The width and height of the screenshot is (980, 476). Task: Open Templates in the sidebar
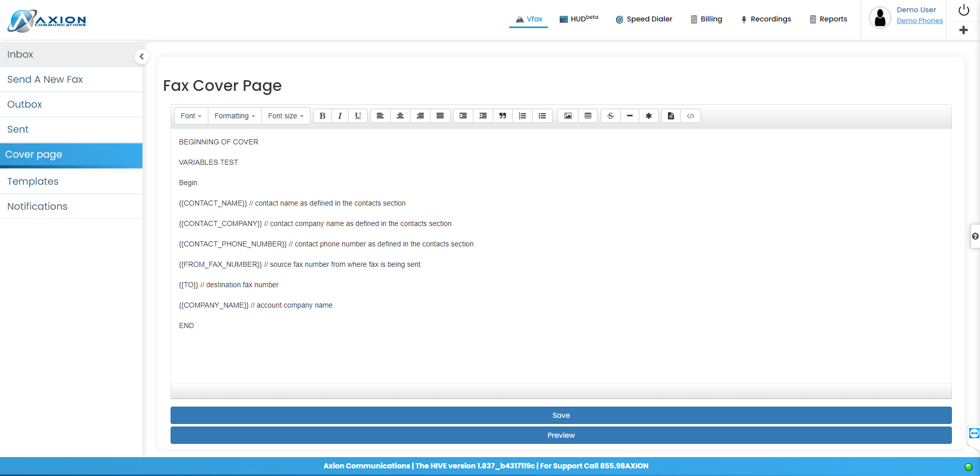pos(71,182)
